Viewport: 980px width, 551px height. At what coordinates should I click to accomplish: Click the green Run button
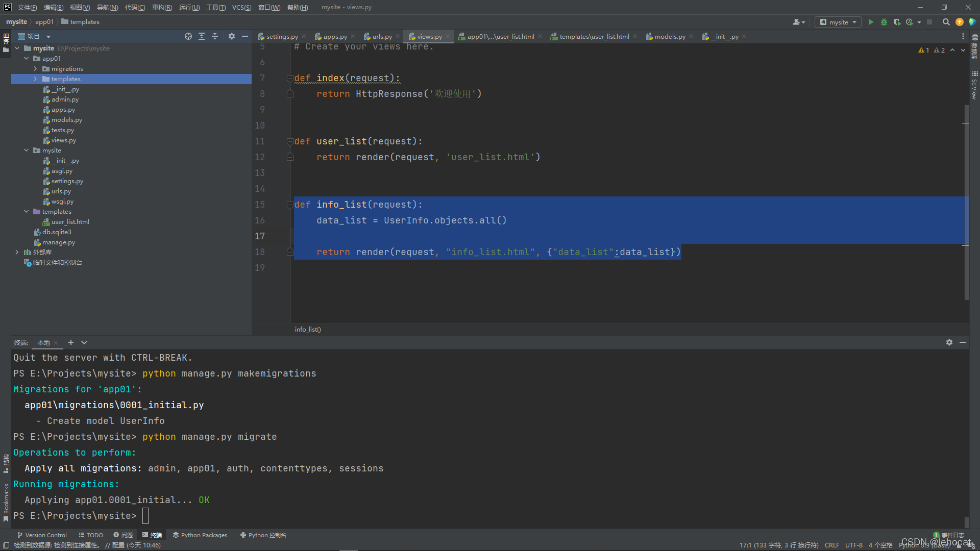click(x=871, y=22)
